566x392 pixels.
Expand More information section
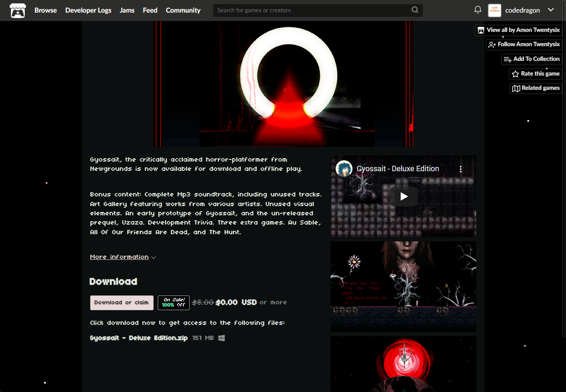[123, 257]
